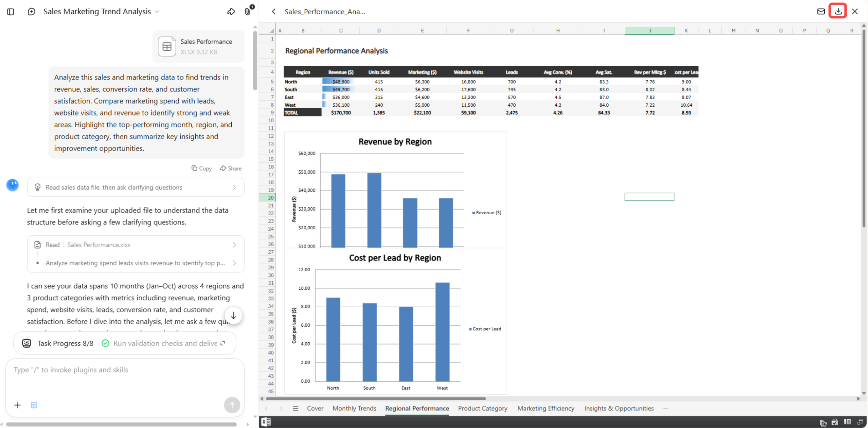868x428 pixels.
Task: Close the spreadsheet preview panel
Action: [855, 11]
